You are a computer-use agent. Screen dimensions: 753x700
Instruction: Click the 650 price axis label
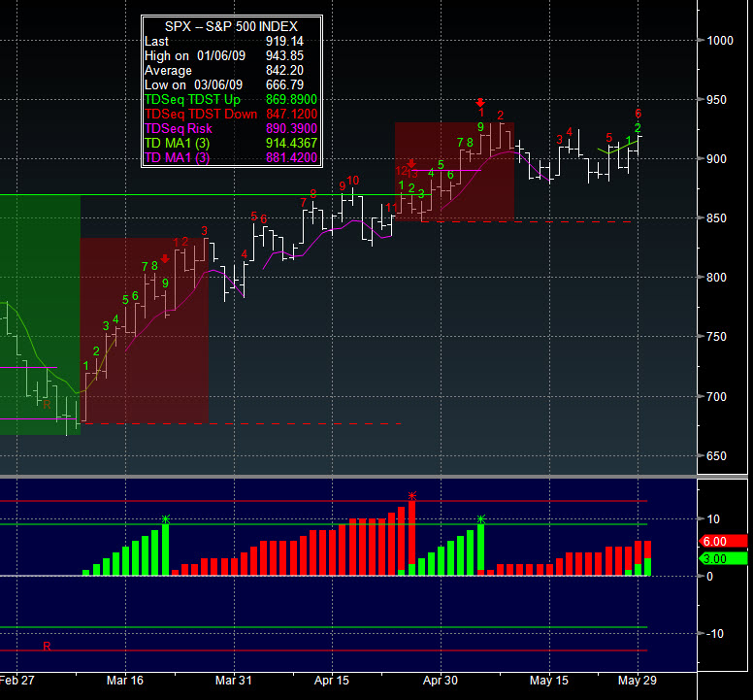(x=716, y=456)
